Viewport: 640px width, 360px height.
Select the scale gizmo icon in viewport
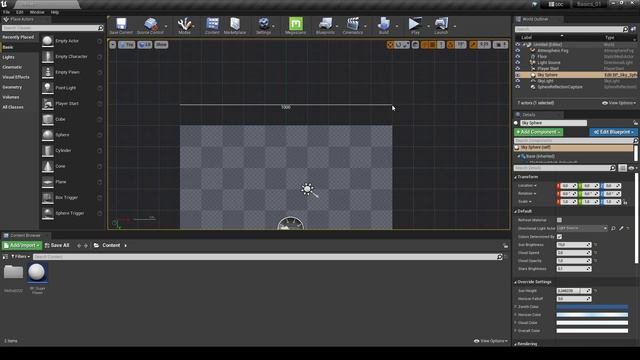pyautogui.click(x=406, y=44)
